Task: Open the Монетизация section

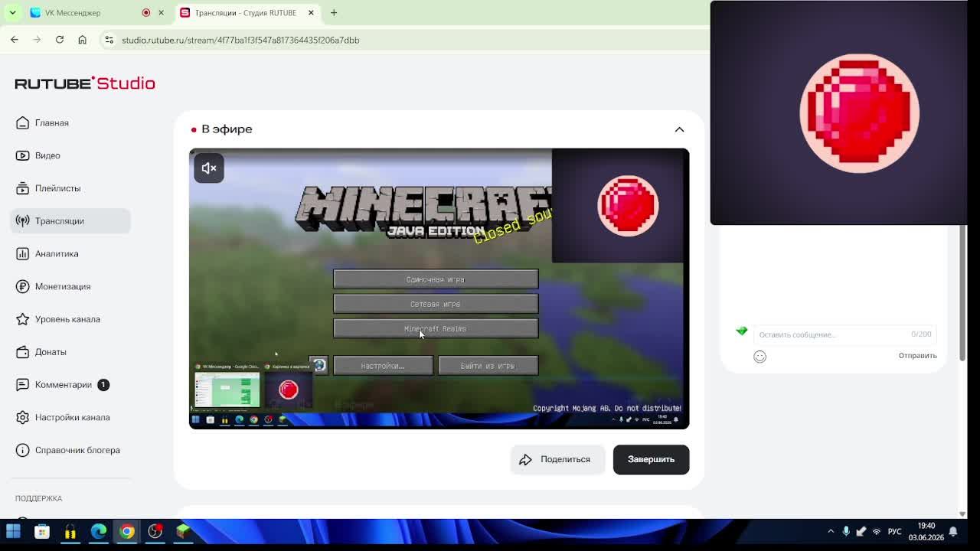Action: click(70, 286)
